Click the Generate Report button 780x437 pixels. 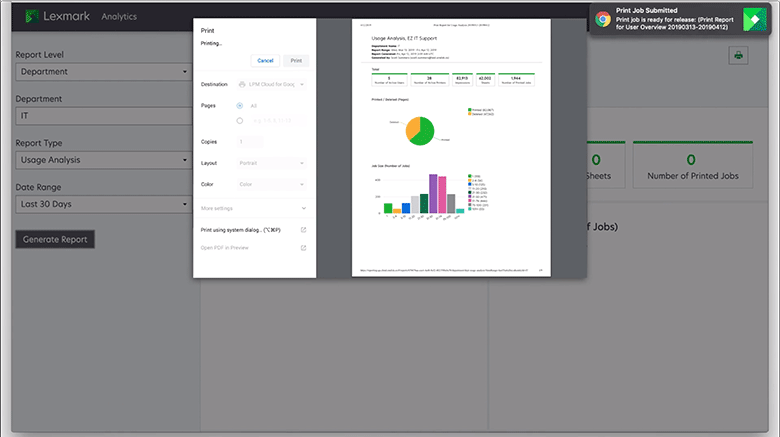(x=56, y=239)
